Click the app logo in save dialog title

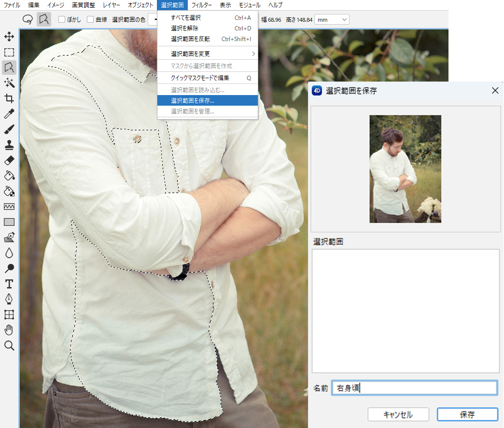317,91
